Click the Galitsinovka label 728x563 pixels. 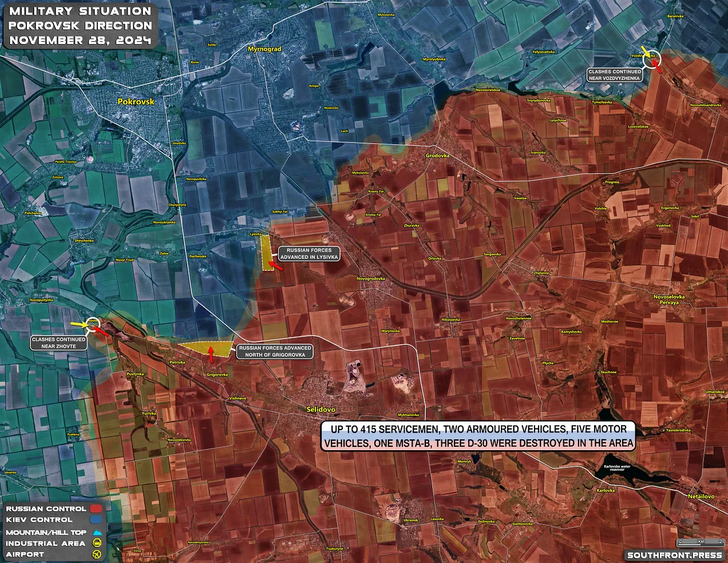point(523,523)
